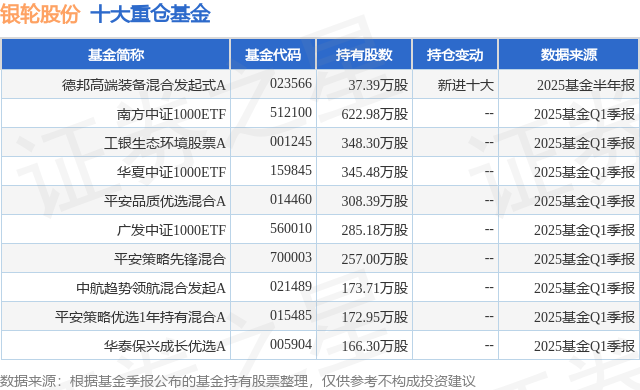Click the 622.98万股 holdings cell
Viewport: 640px width, 390px height.
(x=375, y=114)
